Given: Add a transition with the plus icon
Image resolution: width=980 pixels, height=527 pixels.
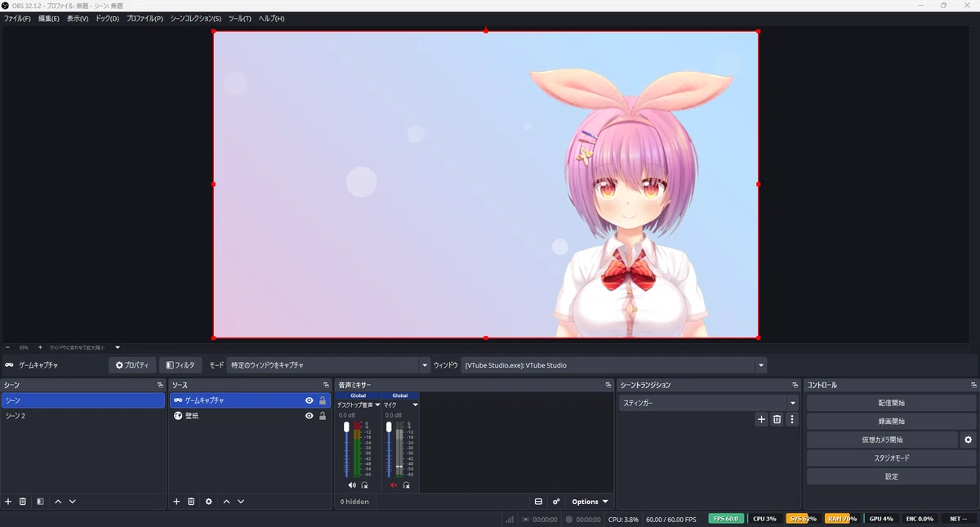Looking at the screenshot, I should pos(761,419).
